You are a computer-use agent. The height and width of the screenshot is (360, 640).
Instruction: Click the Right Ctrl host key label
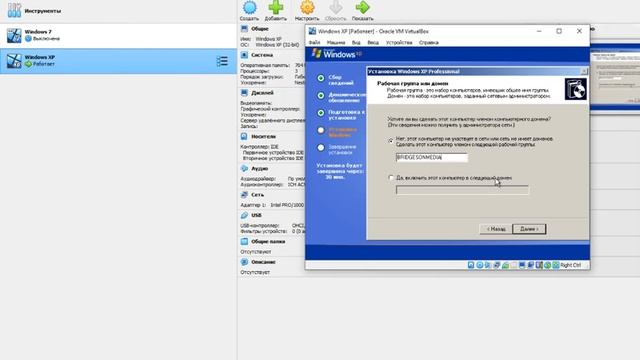pyautogui.click(x=571, y=265)
